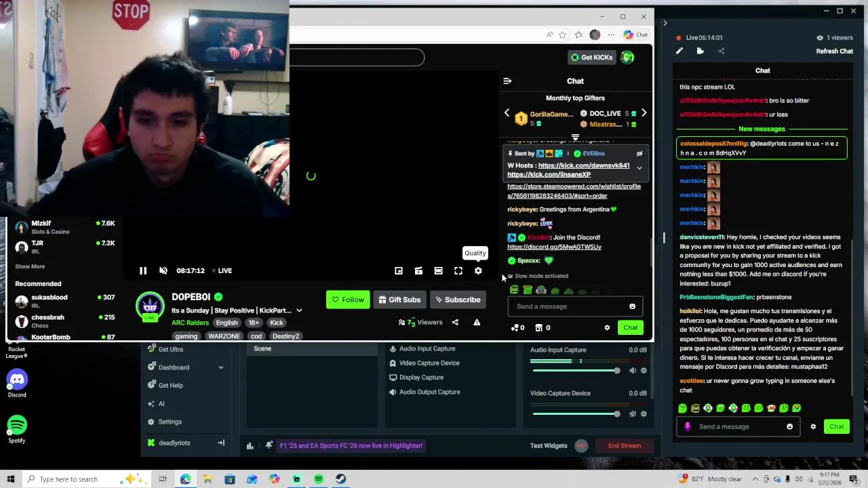Image resolution: width=868 pixels, height=488 pixels.
Task: Open Kick chat settings gear
Action: (607, 328)
